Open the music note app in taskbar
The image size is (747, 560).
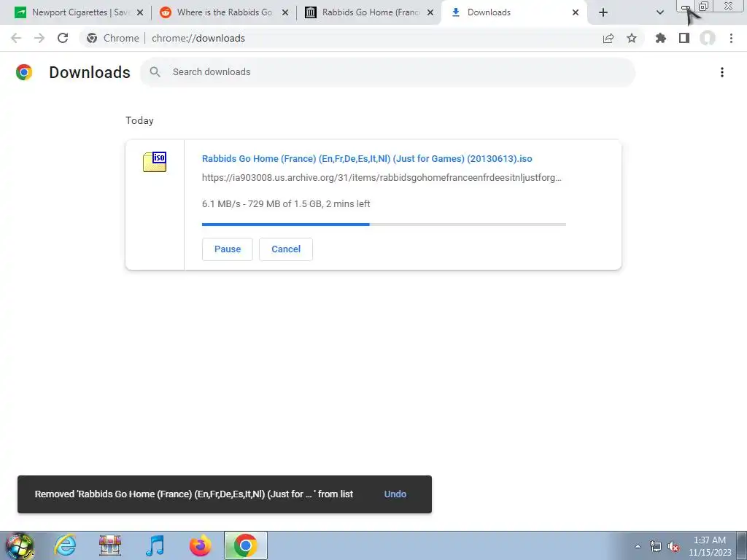coord(155,545)
